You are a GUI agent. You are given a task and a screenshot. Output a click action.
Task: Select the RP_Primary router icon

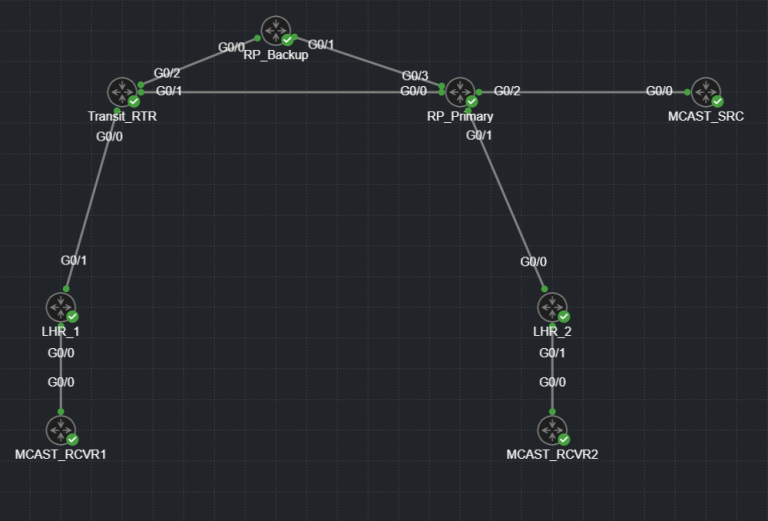pyautogui.click(x=460, y=92)
